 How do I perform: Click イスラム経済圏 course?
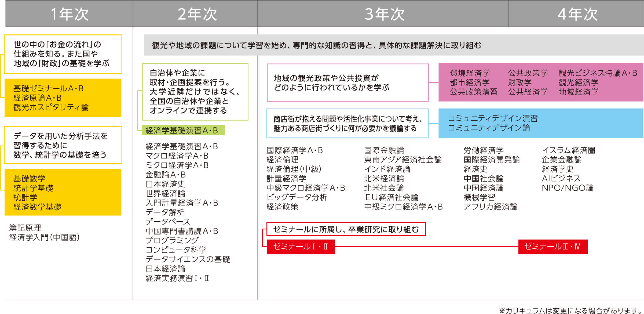(x=569, y=150)
